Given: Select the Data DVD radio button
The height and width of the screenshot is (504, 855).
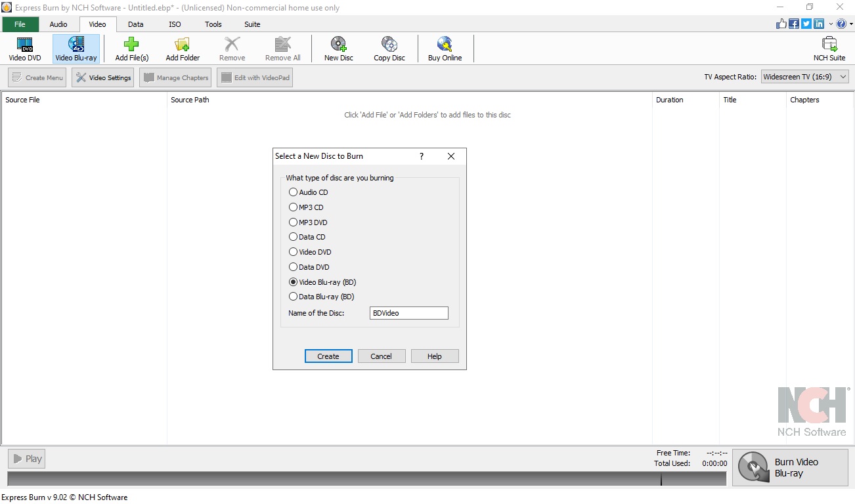Looking at the screenshot, I should pyautogui.click(x=294, y=267).
